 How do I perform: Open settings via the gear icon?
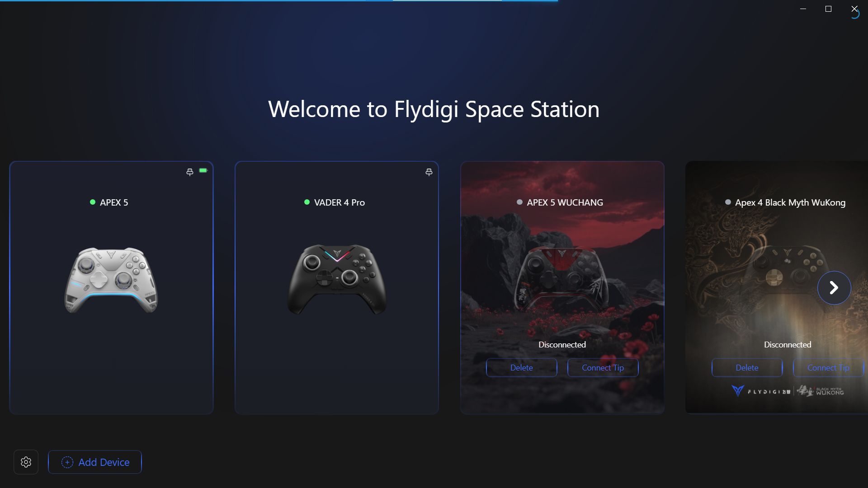point(26,462)
